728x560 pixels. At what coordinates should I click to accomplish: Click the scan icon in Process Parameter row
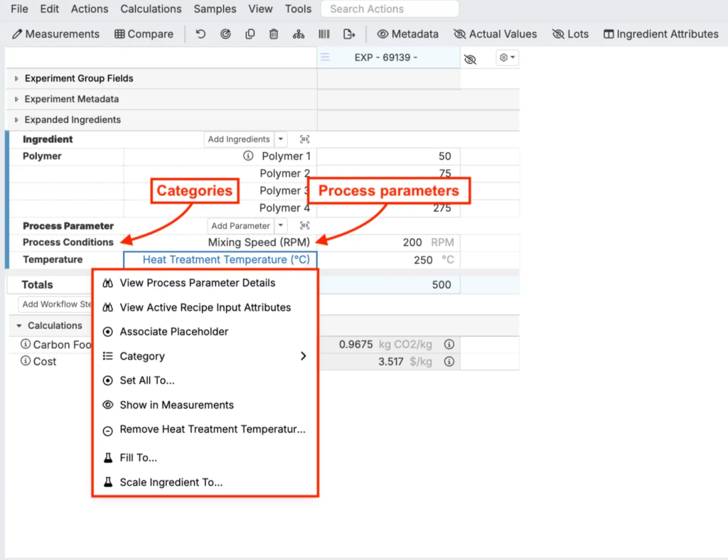[304, 225]
